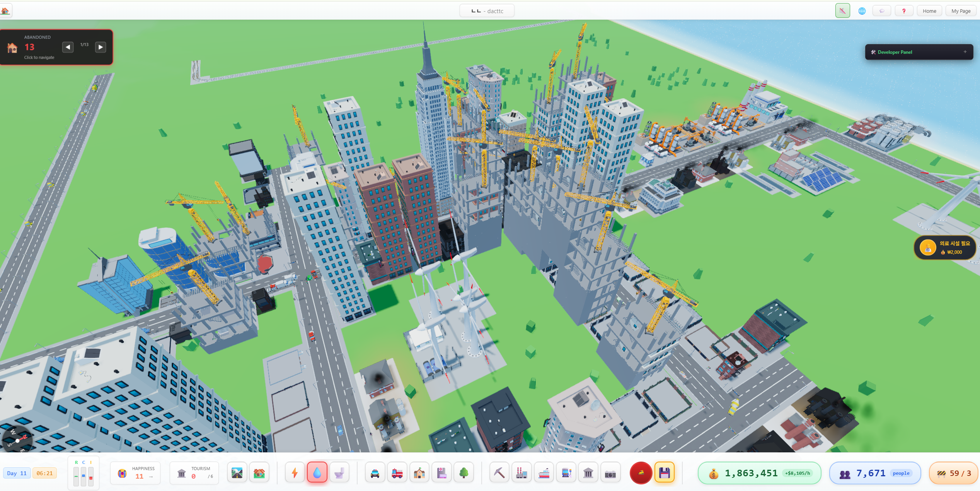Image resolution: width=980 pixels, height=491 pixels.
Task: Choose the fire truck building tool
Action: [397, 473]
